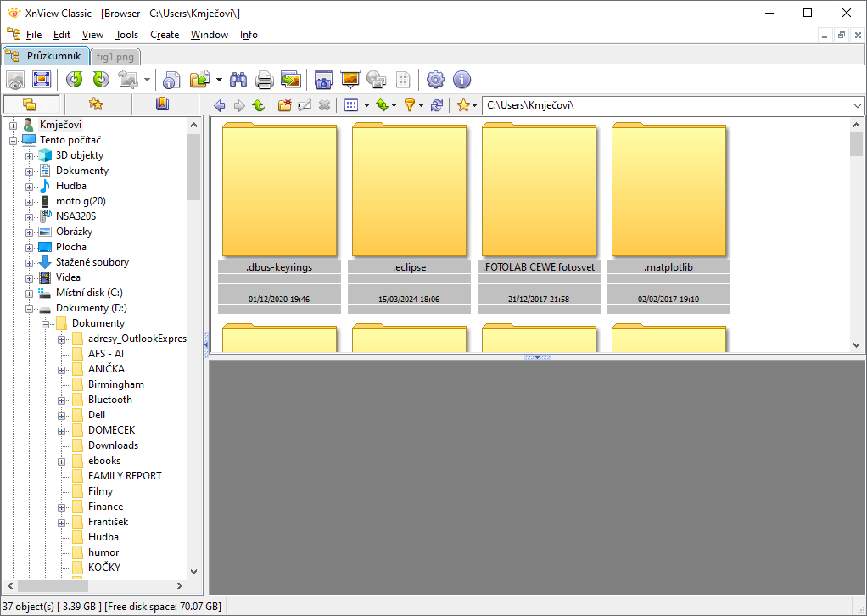This screenshot has width=867, height=616.
Task: Rotate left using the counterclockwise arrow icon
Action: pyautogui.click(x=75, y=80)
